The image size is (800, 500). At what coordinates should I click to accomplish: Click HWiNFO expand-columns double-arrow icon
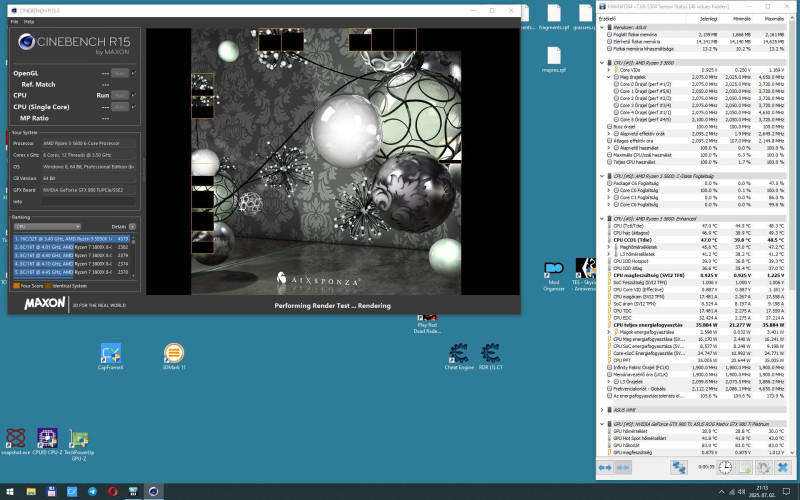pyautogui.click(x=605, y=467)
